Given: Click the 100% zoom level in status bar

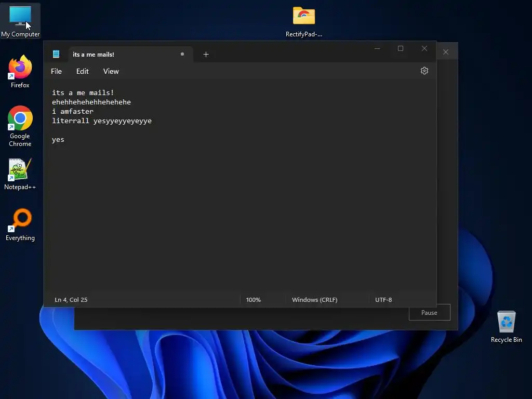Looking at the screenshot, I should (x=253, y=300).
